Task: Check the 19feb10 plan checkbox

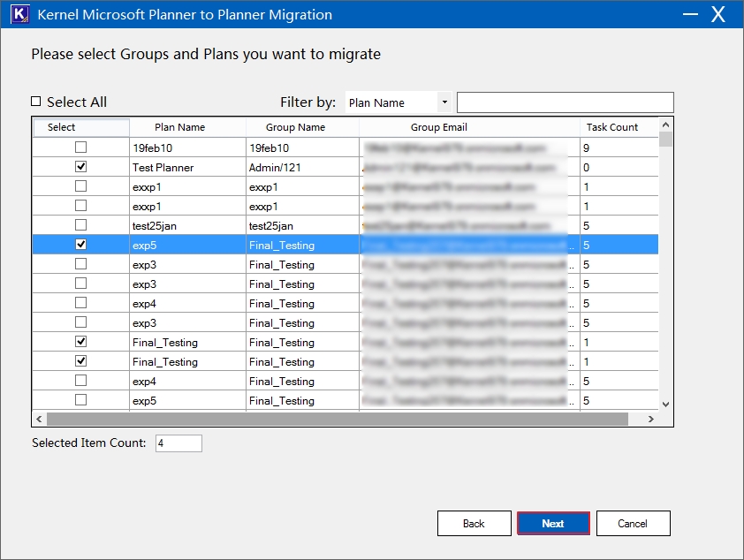Action: (80, 148)
